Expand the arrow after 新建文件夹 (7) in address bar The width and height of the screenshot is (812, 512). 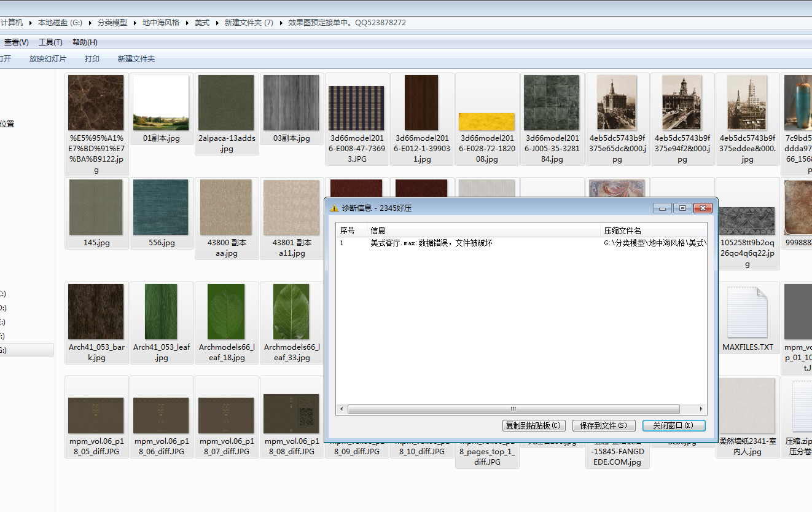pos(281,23)
